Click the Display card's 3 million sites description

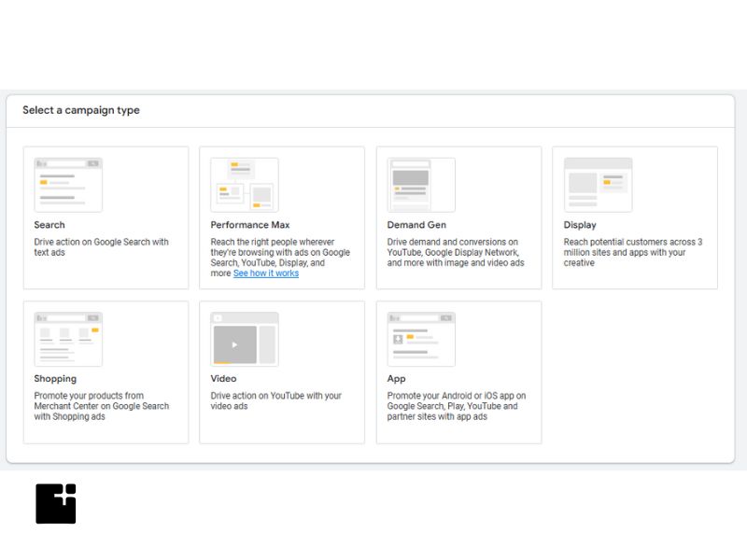[633, 252]
